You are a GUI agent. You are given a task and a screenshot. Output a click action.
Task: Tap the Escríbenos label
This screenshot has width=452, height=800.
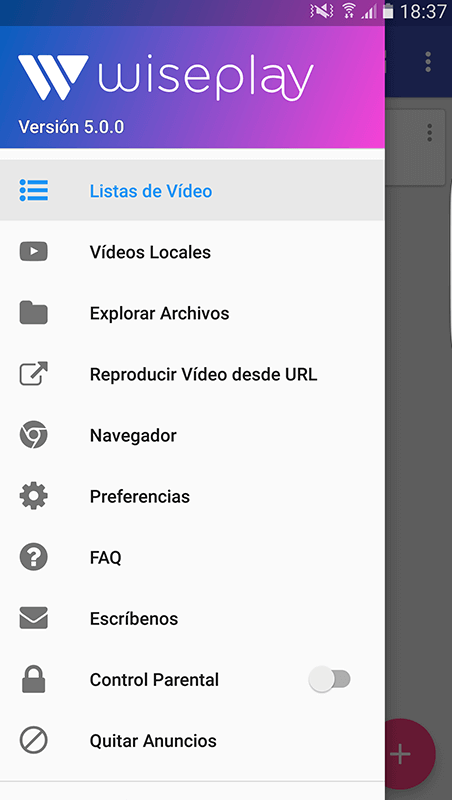pos(134,618)
